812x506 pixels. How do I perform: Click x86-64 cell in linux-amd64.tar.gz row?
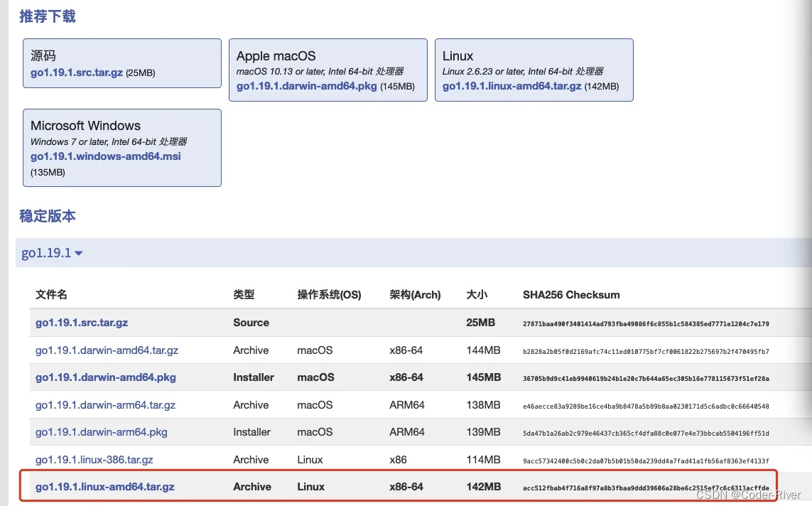coord(406,487)
